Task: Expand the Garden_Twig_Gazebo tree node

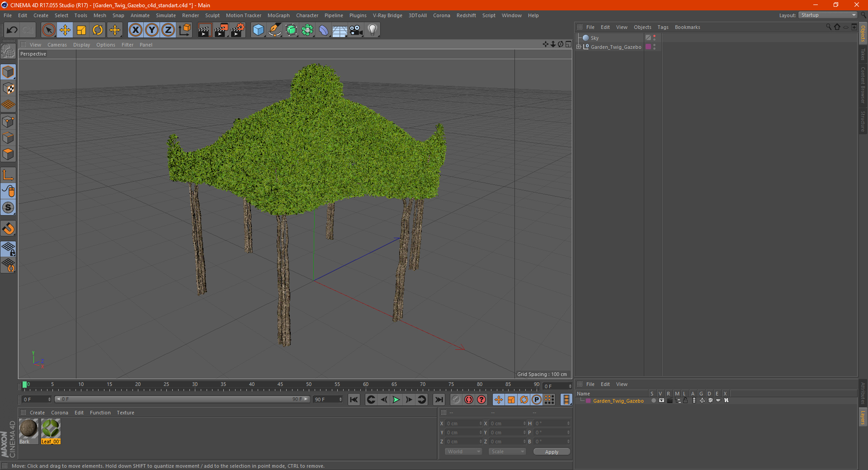Action: [x=579, y=47]
